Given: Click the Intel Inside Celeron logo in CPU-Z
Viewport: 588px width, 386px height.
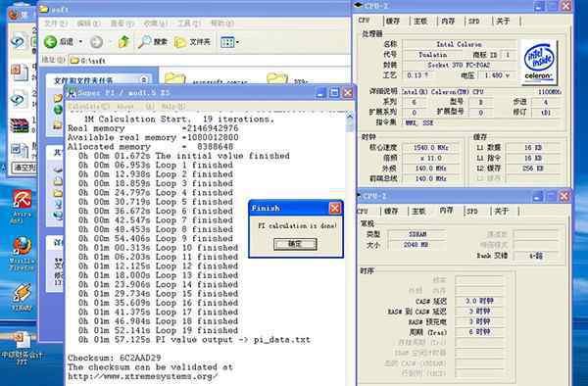Looking at the screenshot, I should pos(539,62).
